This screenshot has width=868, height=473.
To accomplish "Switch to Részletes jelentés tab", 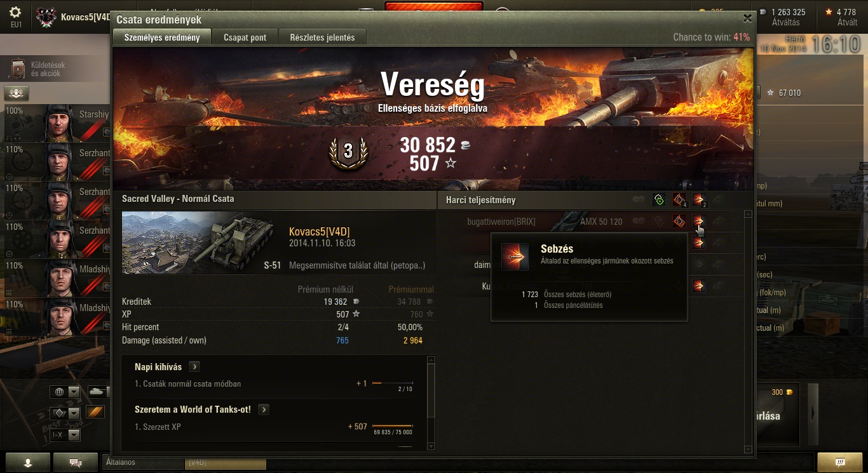I will coord(323,37).
